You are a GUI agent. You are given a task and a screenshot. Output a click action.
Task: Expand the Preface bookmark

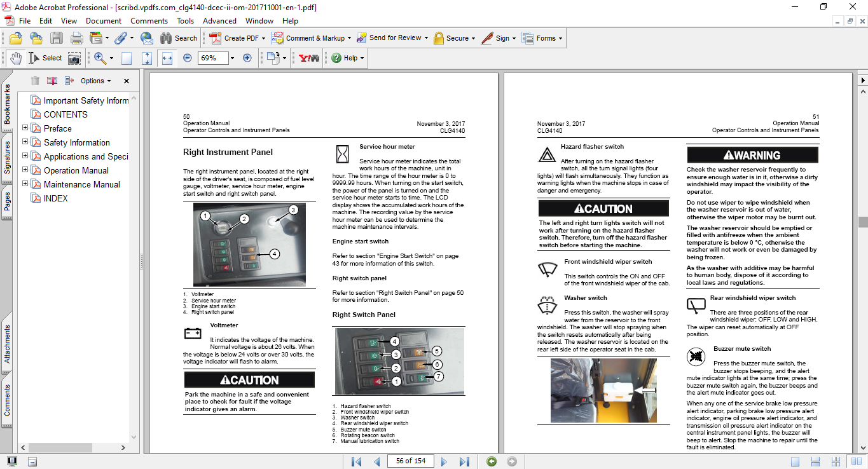(x=25, y=128)
